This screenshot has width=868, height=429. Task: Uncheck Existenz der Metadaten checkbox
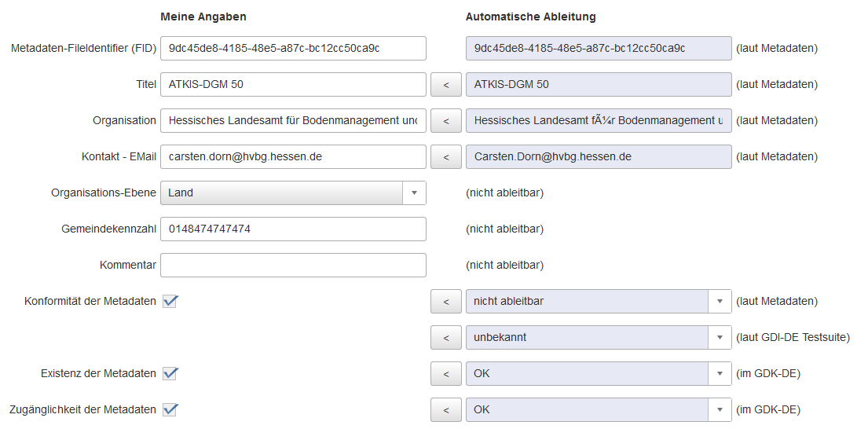click(x=170, y=373)
